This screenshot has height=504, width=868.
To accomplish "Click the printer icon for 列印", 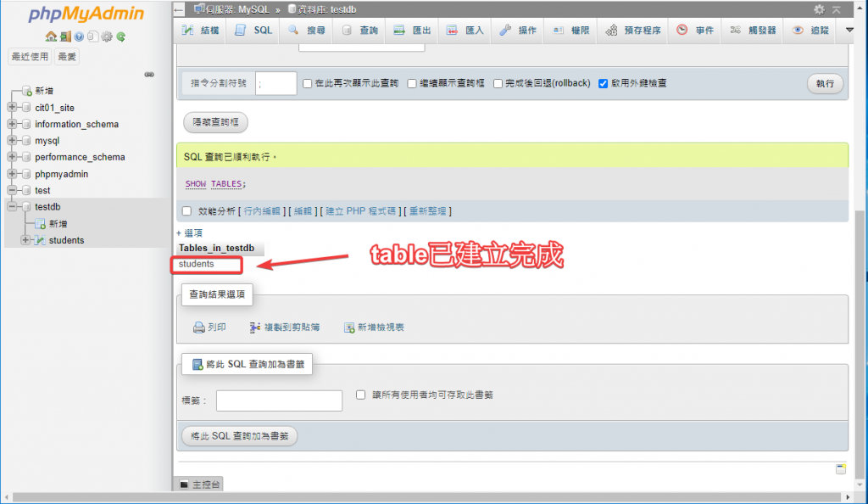I will tap(199, 327).
